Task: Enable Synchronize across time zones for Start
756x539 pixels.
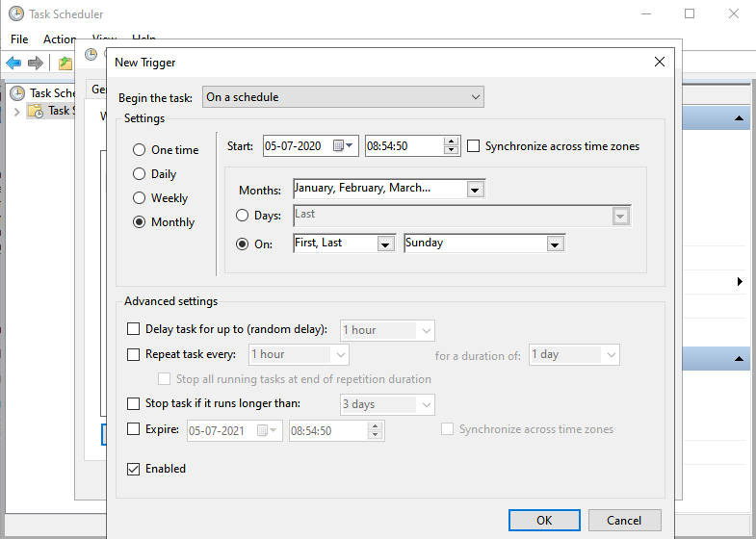Action: coord(474,146)
